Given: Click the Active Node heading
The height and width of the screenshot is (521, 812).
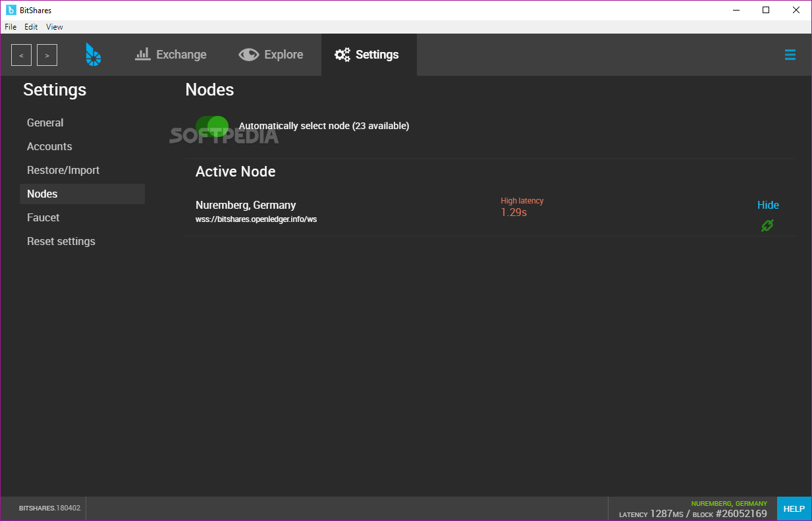Looking at the screenshot, I should [236, 171].
